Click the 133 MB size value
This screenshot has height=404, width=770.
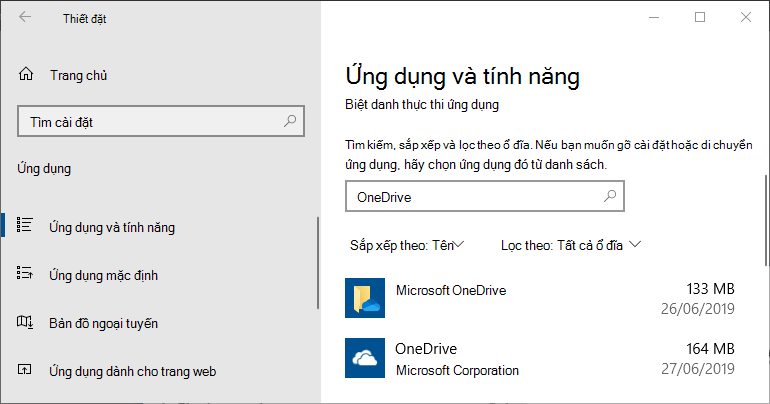(710, 289)
